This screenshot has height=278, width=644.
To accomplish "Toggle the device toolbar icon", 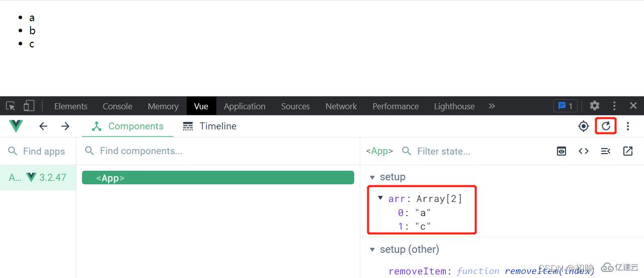I will [x=29, y=106].
